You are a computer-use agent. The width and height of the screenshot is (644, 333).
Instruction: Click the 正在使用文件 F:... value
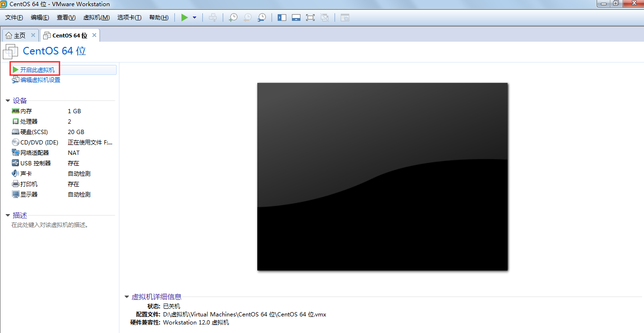[90, 143]
